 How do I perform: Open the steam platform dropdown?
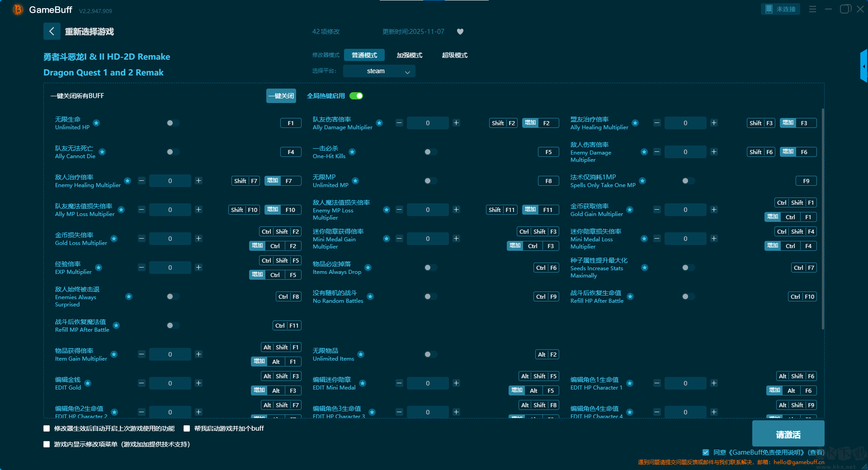(379, 71)
